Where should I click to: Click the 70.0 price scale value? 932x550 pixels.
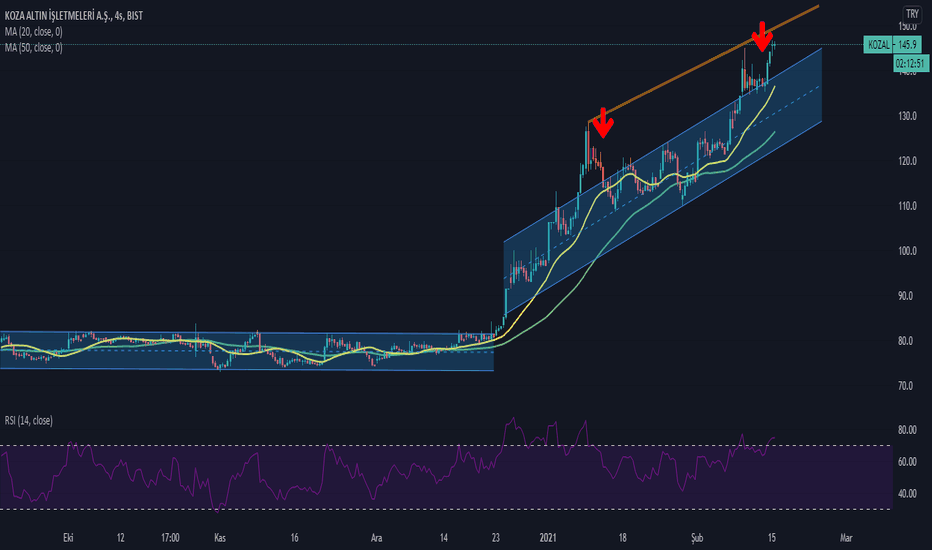point(905,386)
